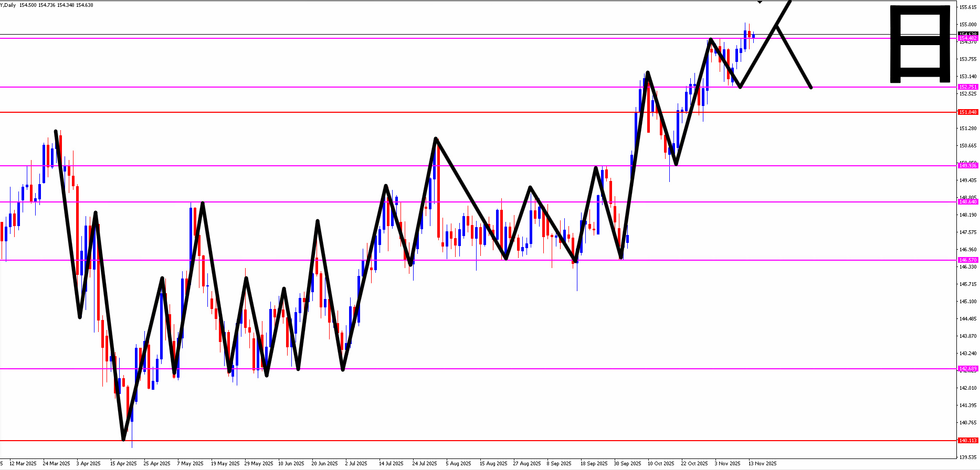Pick the 10 Oct 2025 date label

coord(661,464)
